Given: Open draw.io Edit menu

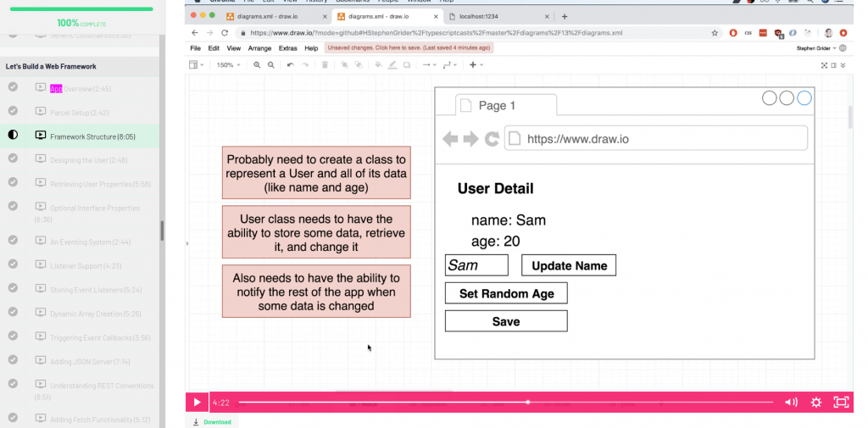Looking at the screenshot, I should pyautogui.click(x=214, y=48).
